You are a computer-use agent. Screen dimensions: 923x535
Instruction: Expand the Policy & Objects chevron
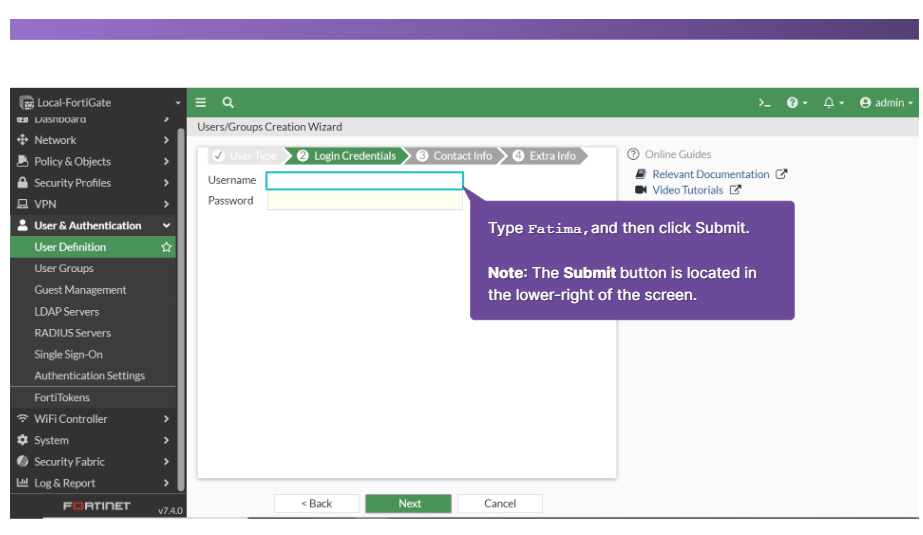pyautogui.click(x=166, y=161)
